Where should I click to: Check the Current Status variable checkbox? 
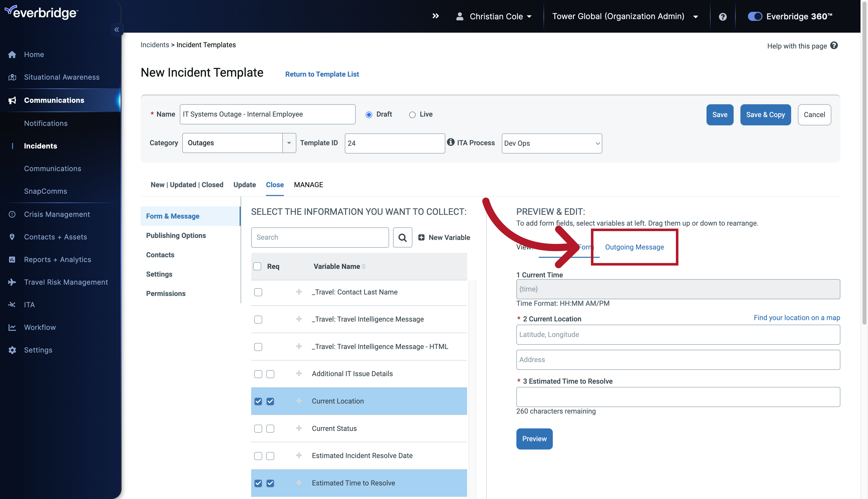(x=258, y=428)
